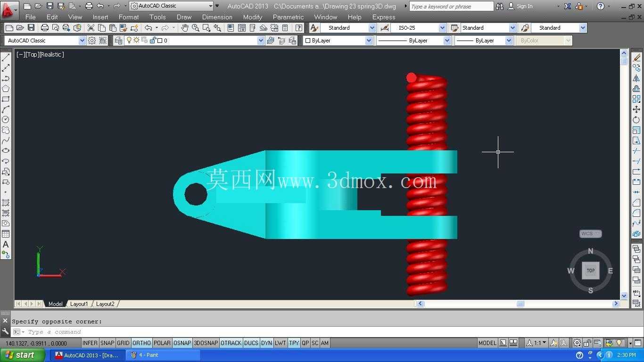Select the Circle draw tool
644x362 pixels.
coord(6,120)
